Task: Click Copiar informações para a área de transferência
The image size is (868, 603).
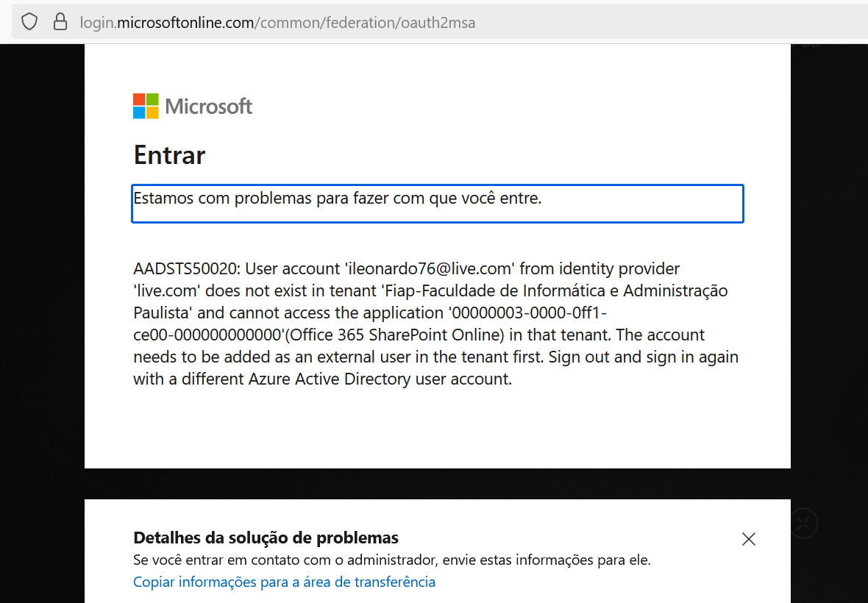Action: [284, 582]
